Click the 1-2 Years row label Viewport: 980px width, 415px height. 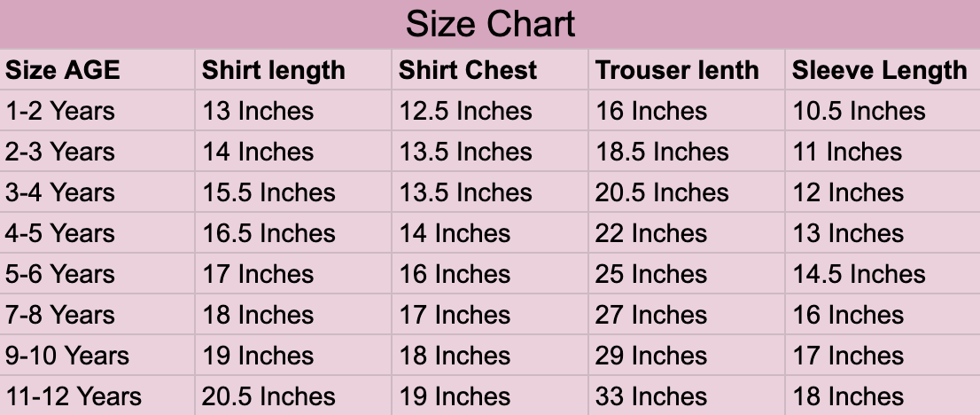[x=60, y=112]
